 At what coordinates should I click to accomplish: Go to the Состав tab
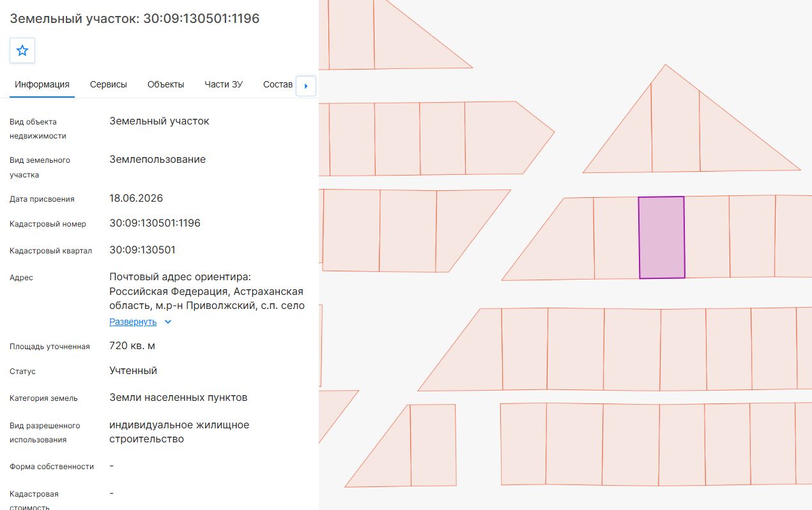(278, 84)
